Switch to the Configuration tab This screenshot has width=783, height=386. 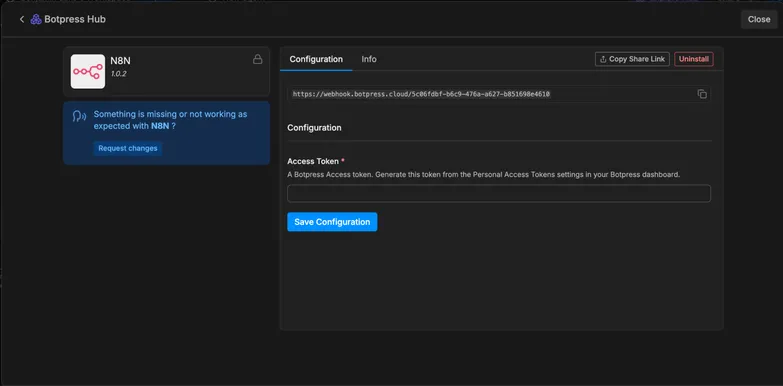pos(316,59)
